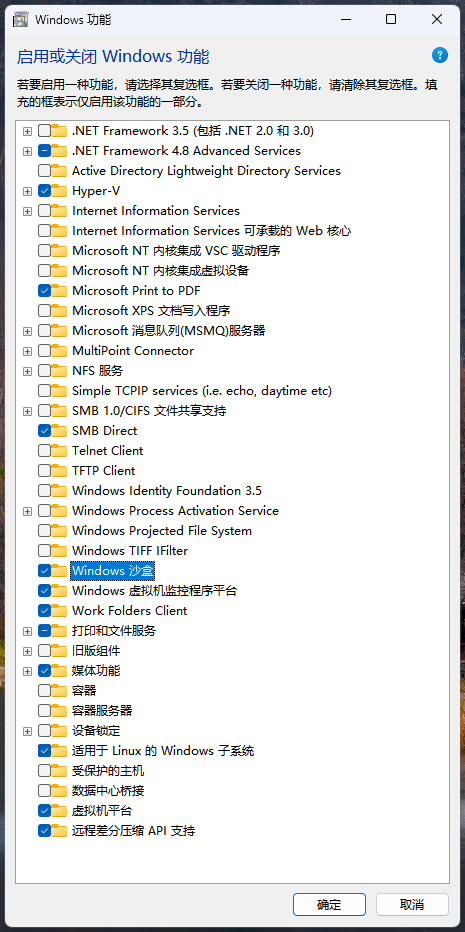The height and width of the screenshot is (932, 465).
Task: Click folder icon beside Work Folders Client
Action: pyautogui.click(x=59, y=610)
